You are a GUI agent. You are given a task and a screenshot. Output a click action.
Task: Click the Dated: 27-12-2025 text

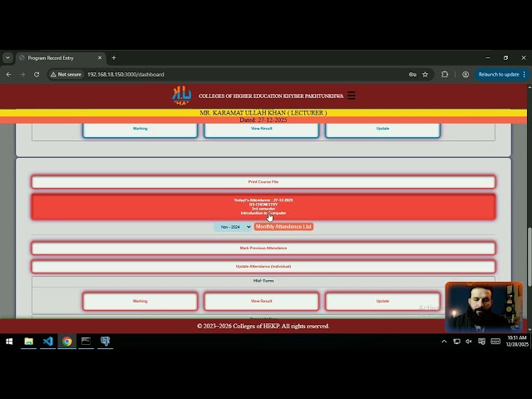pyautogui.click(x=264, y=120)
